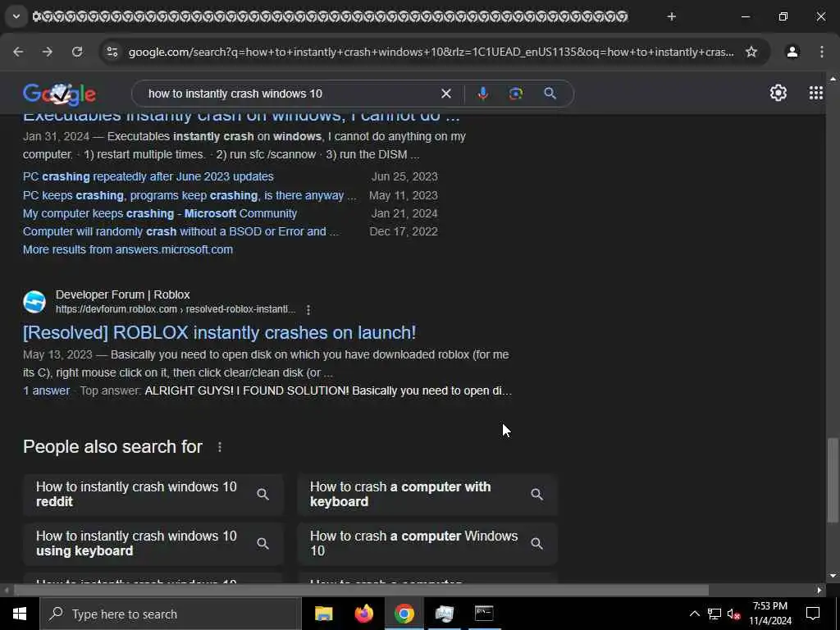Screen dimensions: 840x630
Task: Bookmark this page with the star icon
Action: (751, 52)
